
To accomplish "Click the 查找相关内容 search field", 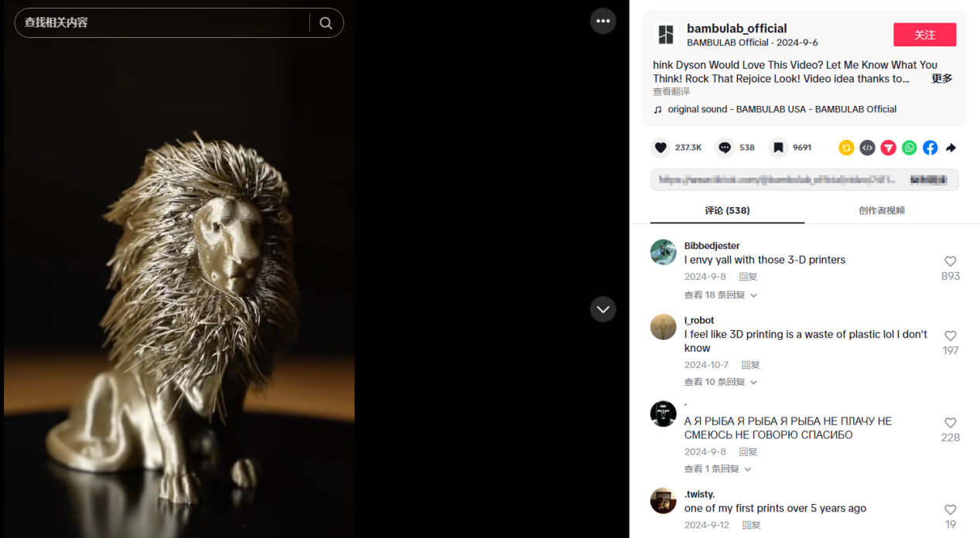I will point(162,23).
